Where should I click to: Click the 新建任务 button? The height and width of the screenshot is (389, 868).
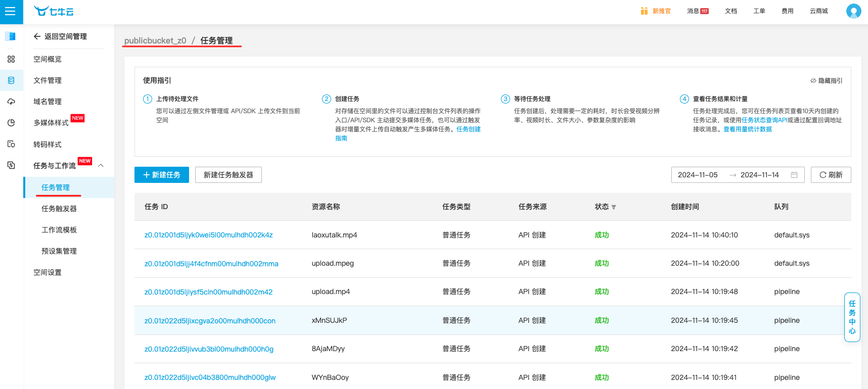[x=162, y=175]
